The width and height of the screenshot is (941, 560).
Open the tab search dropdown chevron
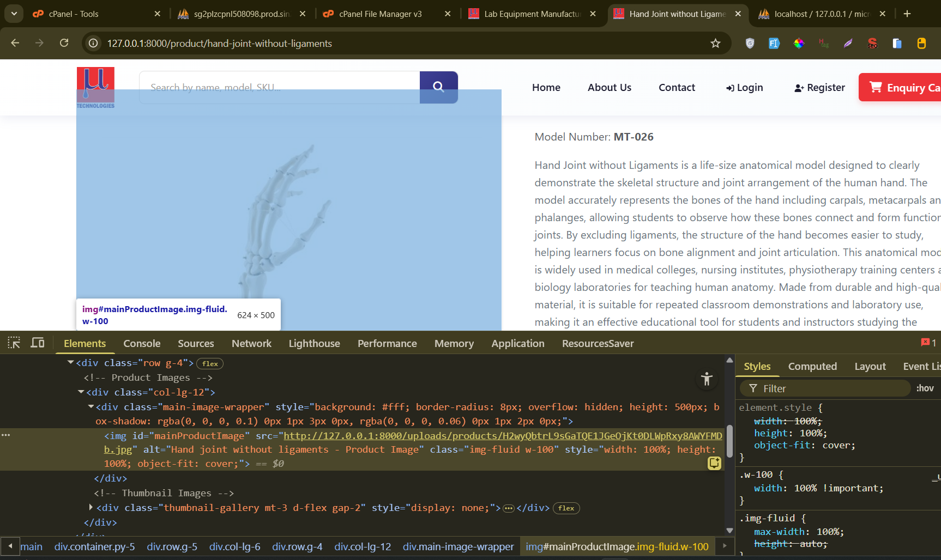click(14, 14)
